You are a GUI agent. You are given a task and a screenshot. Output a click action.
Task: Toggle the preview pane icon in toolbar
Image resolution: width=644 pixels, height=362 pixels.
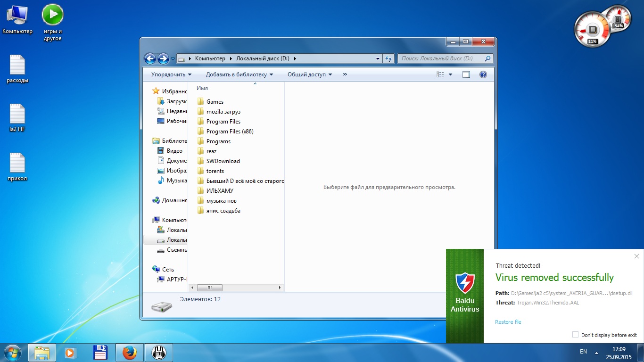tap(466, 74)
